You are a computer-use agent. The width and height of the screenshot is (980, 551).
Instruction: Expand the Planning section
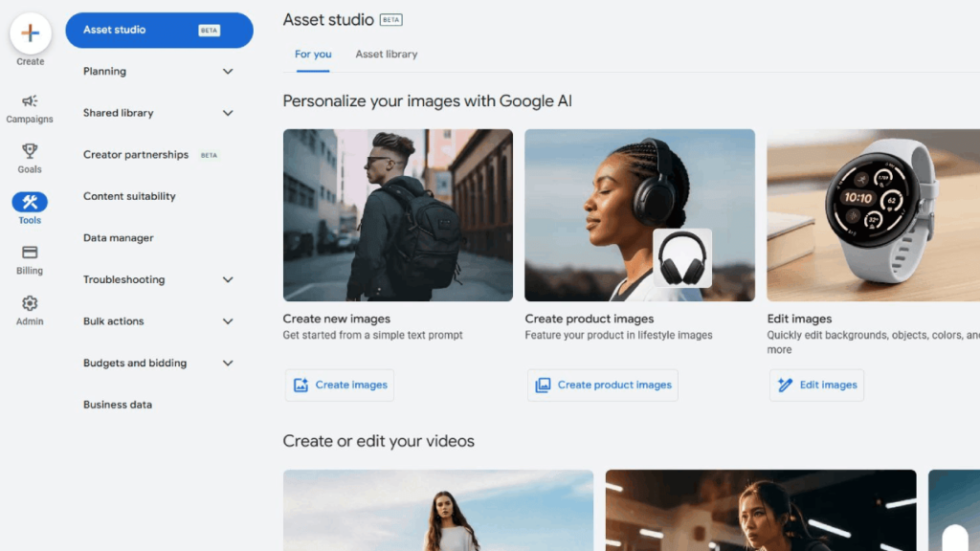pos(228,71)
